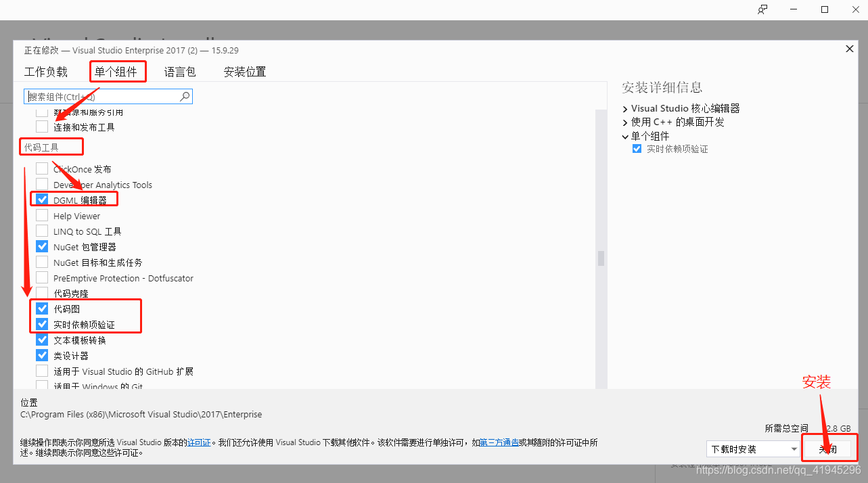Uncheck the 文本模板转换 checkbox
The image size is (868, 483).
point(42,340)
